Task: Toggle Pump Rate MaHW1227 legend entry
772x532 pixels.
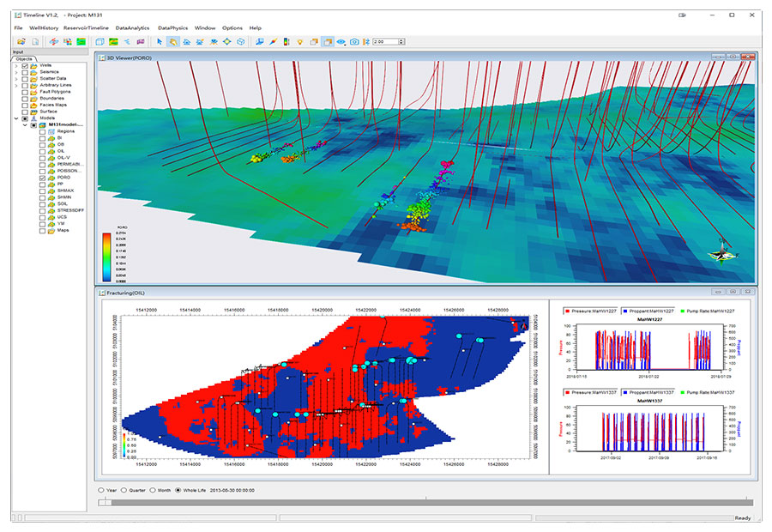Action: (707, 311)
